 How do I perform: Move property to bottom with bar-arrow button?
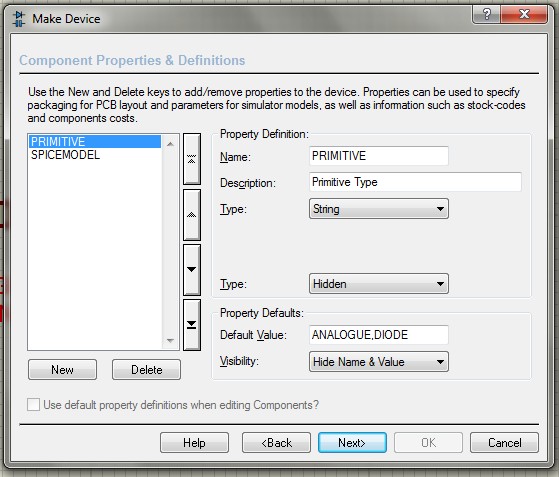192,325
